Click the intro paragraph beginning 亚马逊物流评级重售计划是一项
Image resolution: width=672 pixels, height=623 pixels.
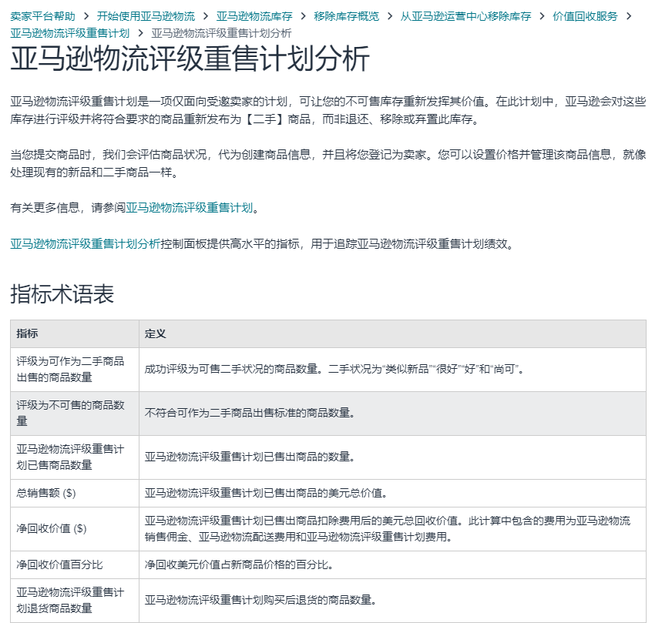pos(328,110)
